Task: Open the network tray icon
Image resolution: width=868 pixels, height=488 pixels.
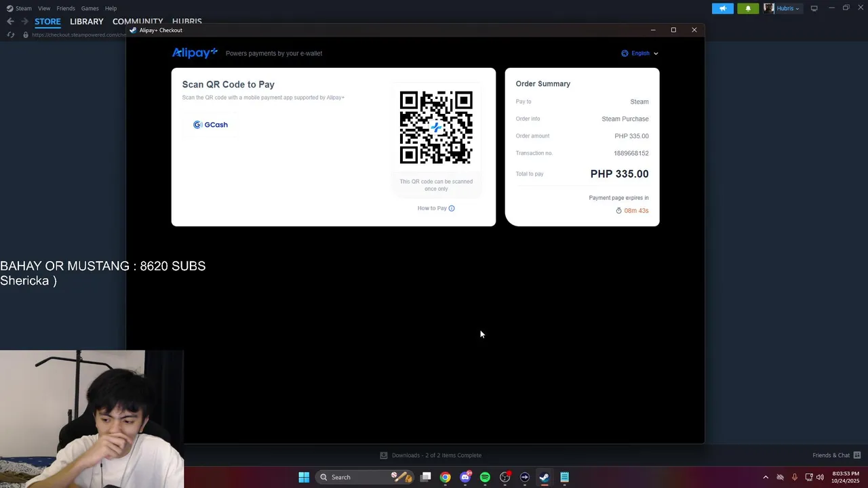Action: pos(808,477)
